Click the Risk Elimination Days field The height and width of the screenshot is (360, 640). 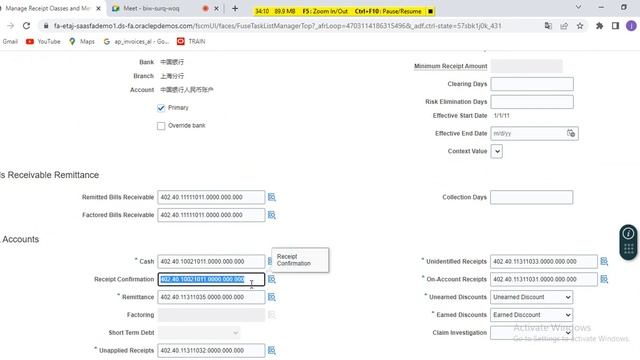pyautogui.click(x=532, y=102)
